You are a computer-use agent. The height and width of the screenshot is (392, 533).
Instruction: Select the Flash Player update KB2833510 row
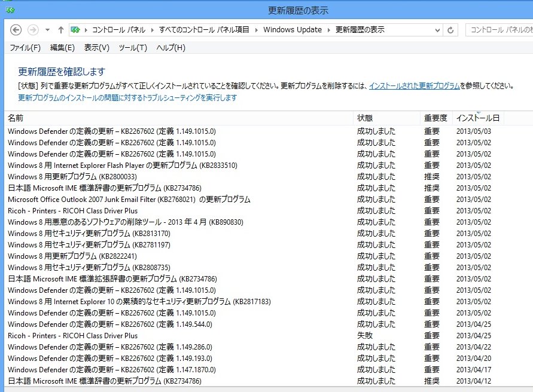[x=255, y=166]
